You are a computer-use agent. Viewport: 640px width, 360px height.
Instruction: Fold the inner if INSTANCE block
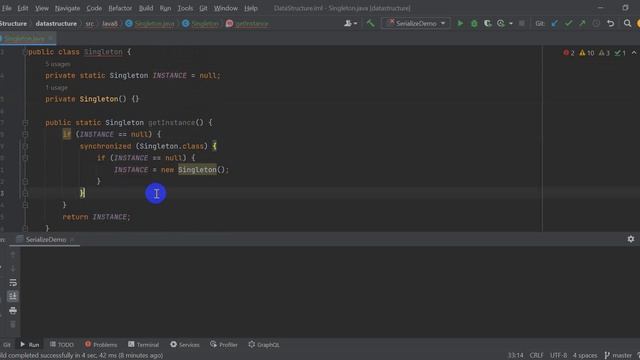click(25, 158)
